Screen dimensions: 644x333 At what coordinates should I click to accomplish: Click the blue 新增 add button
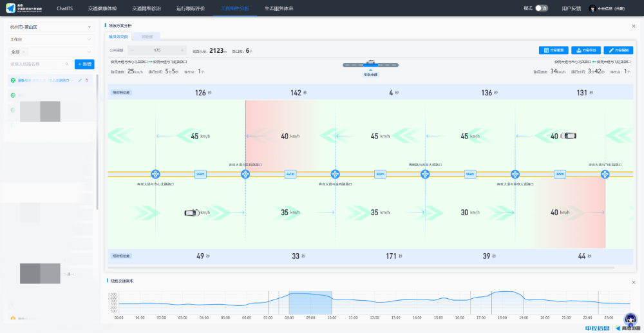(84, 64)
